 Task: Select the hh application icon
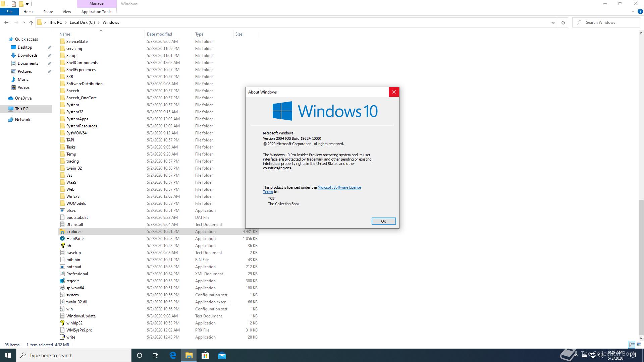62,246
